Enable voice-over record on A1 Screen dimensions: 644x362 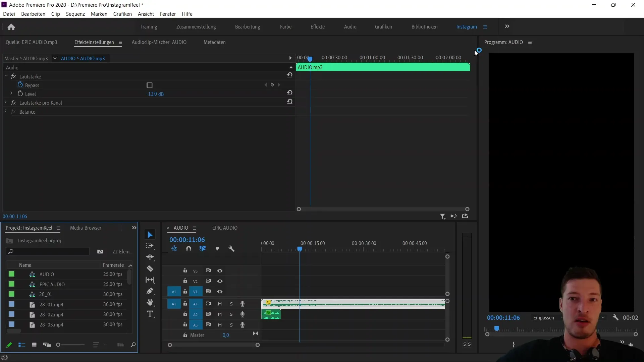pos(243,304)
